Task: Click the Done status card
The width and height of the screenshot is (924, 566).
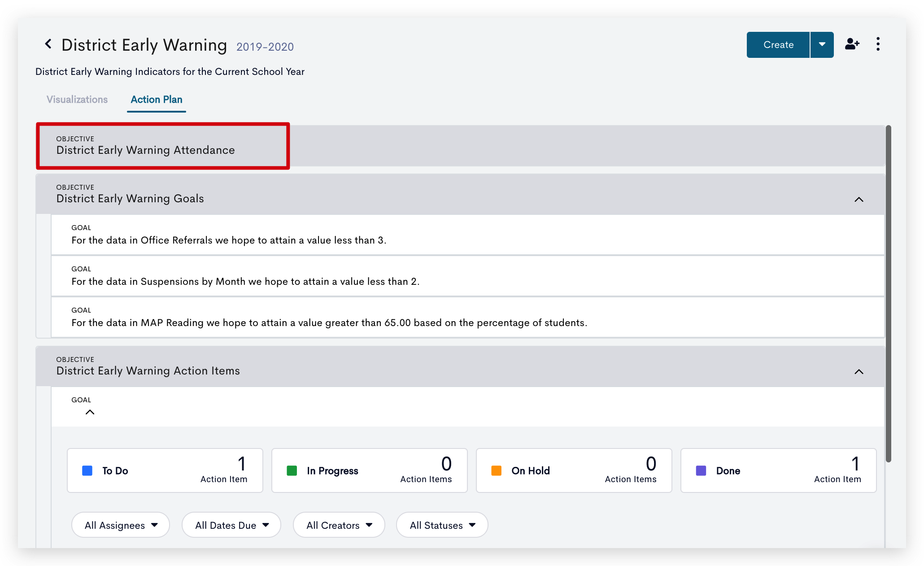Action: click(x=779, y=470)
